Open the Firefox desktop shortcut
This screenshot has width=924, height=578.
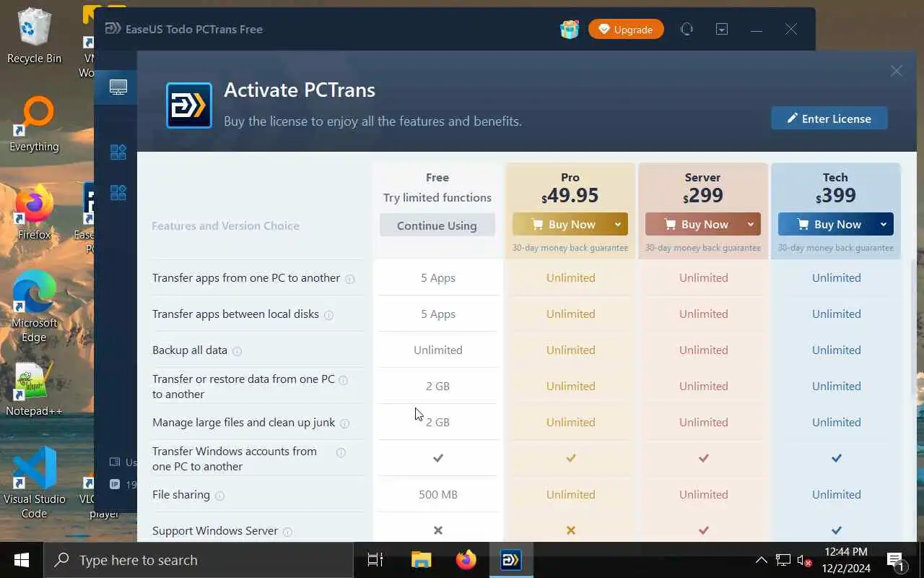(34, 213)
